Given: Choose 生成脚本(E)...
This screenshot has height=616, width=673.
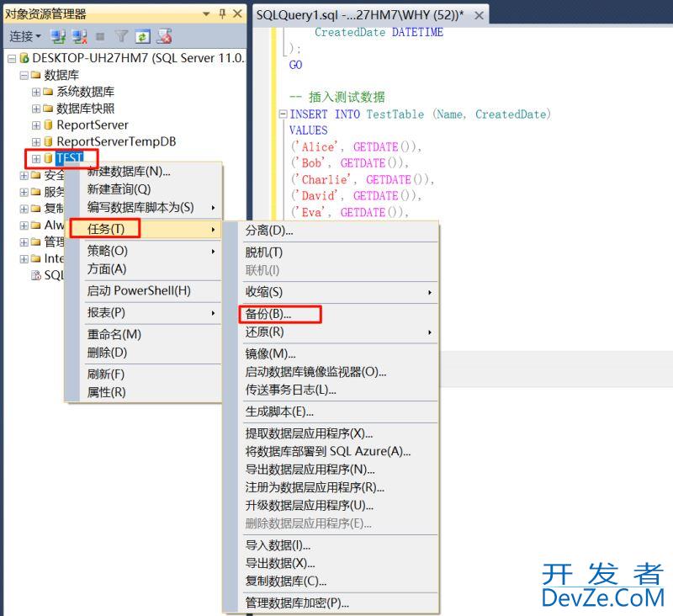Looking at the screenshot, I should (x=331, y=412).
